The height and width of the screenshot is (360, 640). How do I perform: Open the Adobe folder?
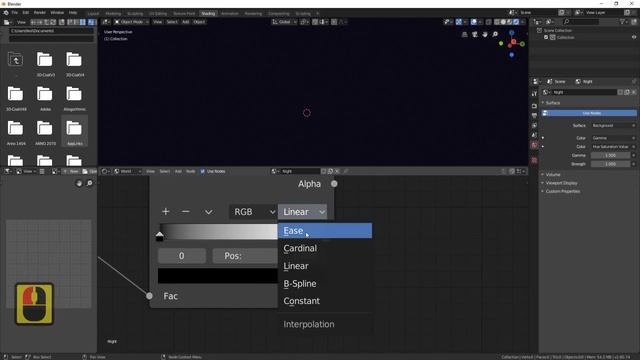[45, 98]
